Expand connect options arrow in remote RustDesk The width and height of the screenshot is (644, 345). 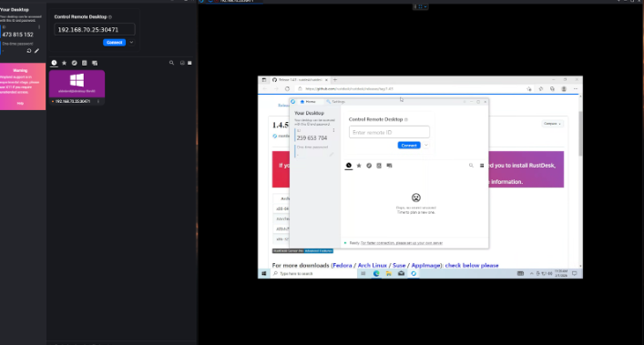(426, 146)
